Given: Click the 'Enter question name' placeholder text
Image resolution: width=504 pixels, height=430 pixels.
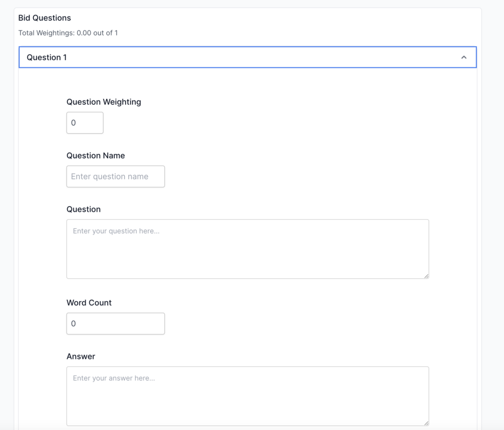Looking at the screenshot, I should (109, 176).
